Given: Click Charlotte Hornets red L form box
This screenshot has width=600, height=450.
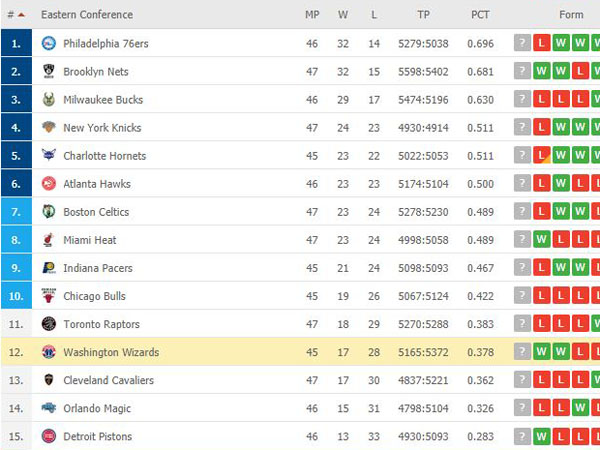Looking at the screenshot, I should tap(541, 155).
